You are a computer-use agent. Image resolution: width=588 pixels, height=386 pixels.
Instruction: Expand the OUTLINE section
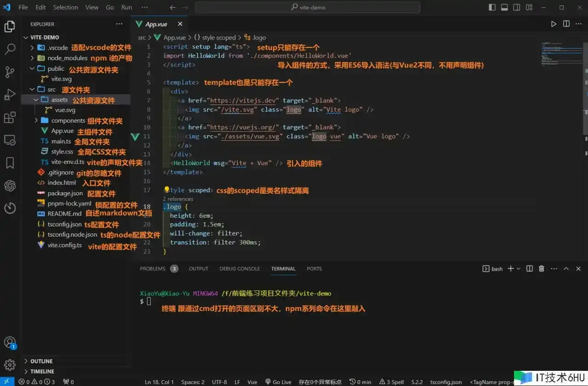[26, 361]
